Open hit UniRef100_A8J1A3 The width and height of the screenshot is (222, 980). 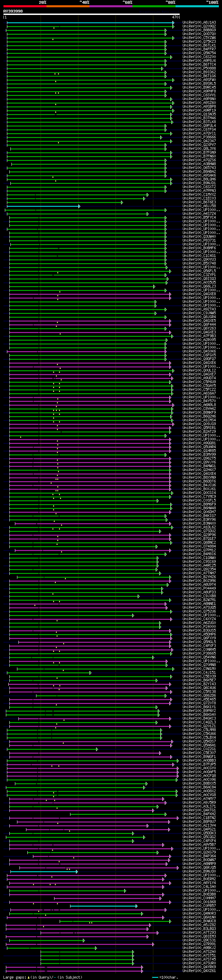tap(199, 23)
